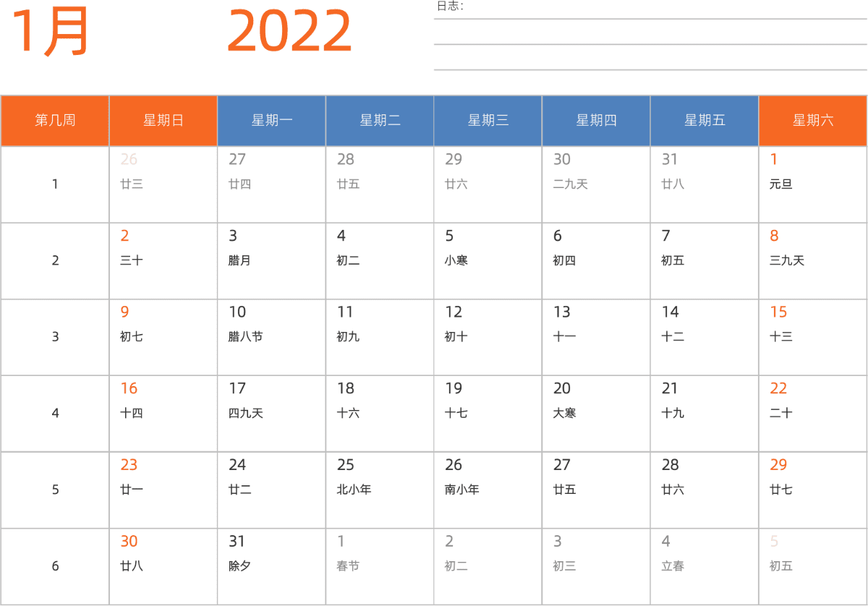
Task: Select the orange date 15
Action: pyautogui.click(x=778, y=312)
